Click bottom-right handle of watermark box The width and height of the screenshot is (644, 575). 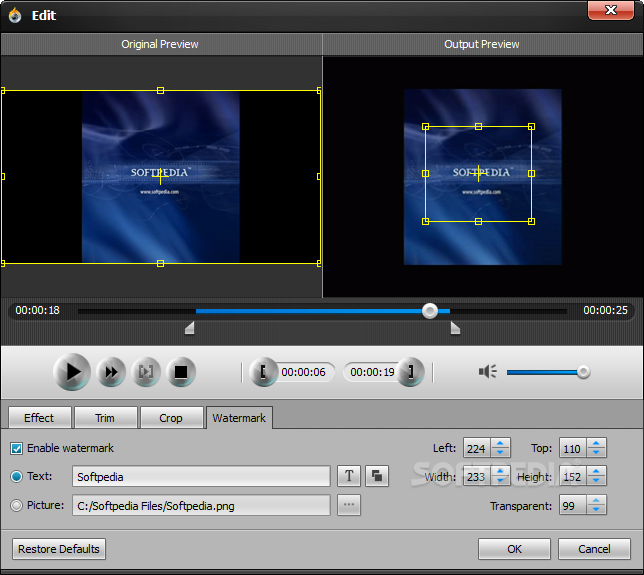point(531,221)
